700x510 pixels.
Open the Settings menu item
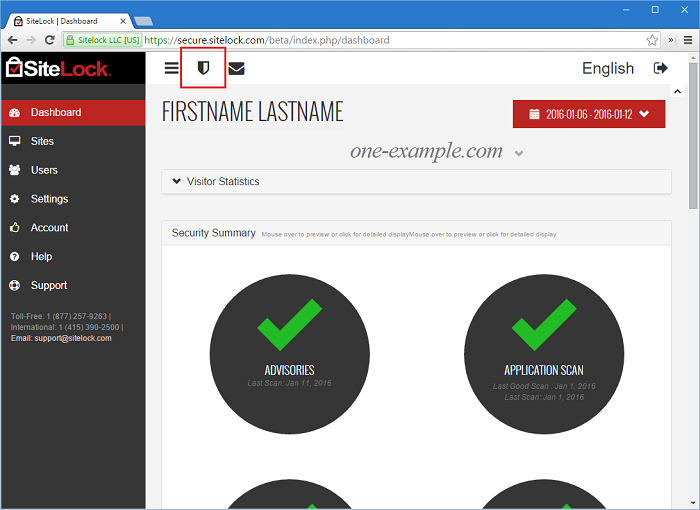73,199
